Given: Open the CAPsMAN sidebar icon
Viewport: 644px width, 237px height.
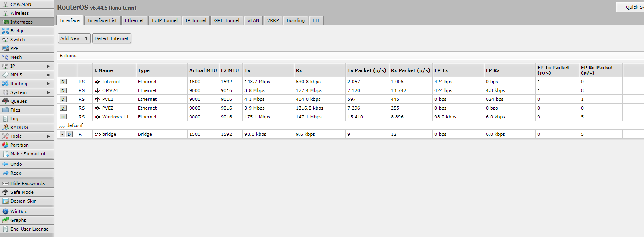Looking at the screenshot, I should [6, 4].
